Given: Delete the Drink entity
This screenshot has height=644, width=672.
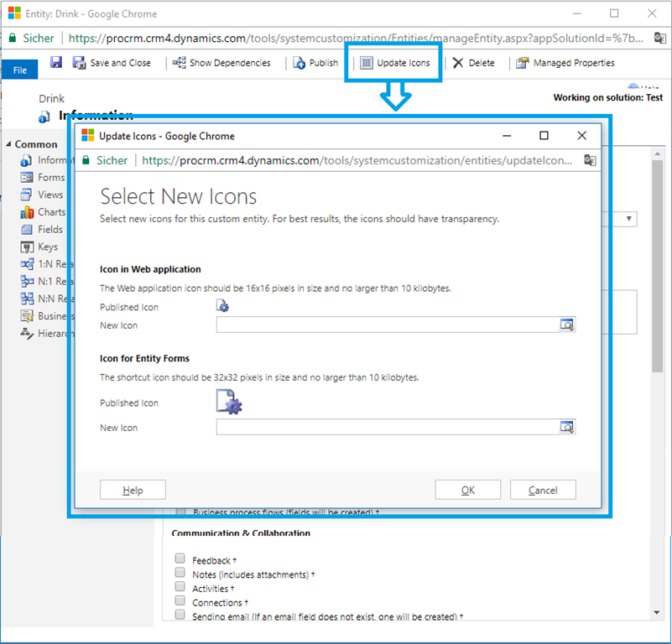Looking at the screenshot, I should point(474,63).
